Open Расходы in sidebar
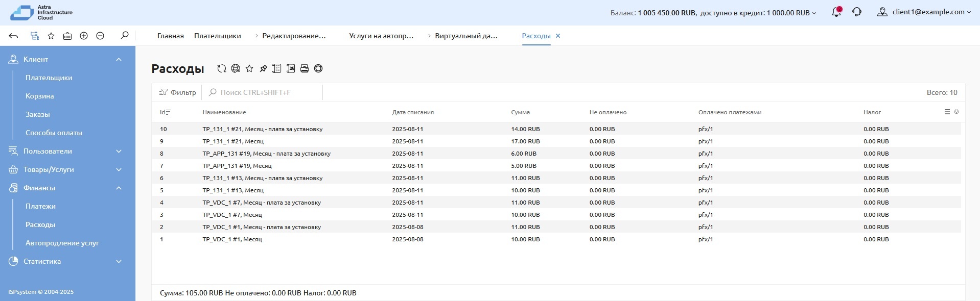This screenshot has width=980, height=301. pos(40,224)
